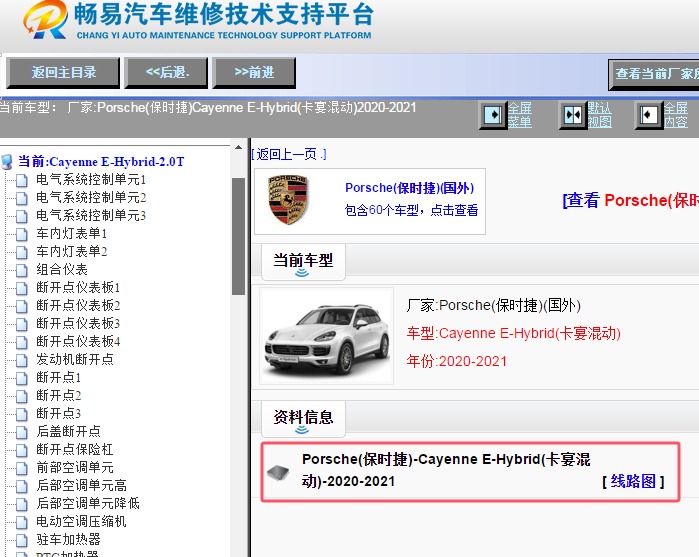Click the 查看当前厂家 button
699x557 pixels.
tap(654, 74)
